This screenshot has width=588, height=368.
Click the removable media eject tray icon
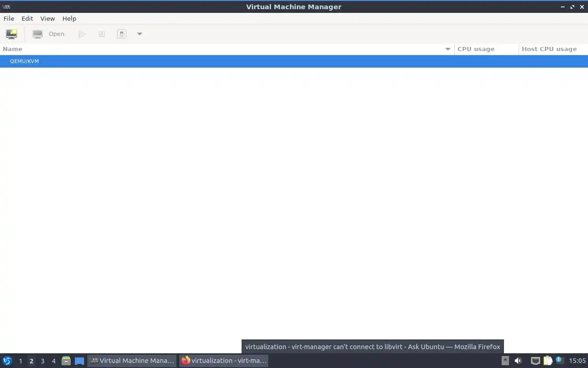[x=505, y=361]
